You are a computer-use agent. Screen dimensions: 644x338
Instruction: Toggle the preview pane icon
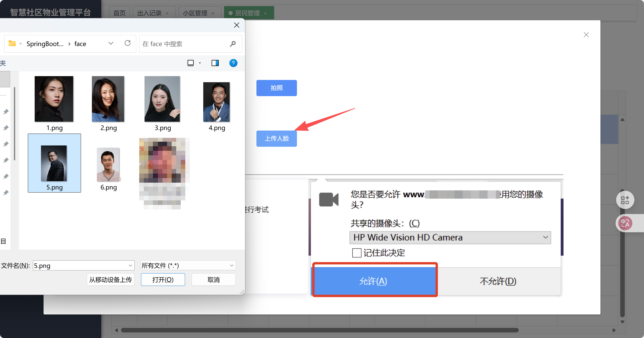(x=215, y=63)
